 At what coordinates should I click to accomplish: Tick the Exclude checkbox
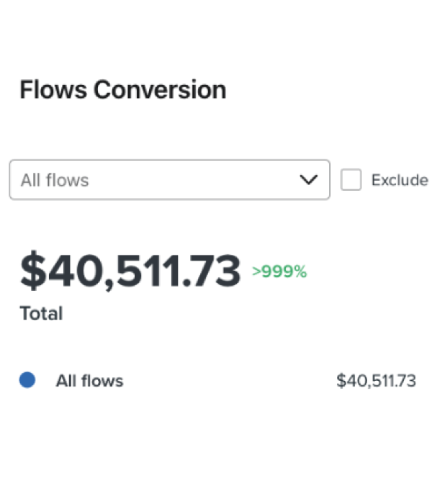351,180
